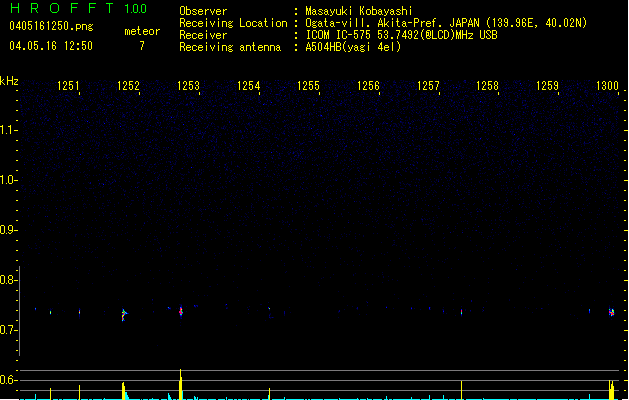Image resolution: width=629 pixels, height=400 pixels.
Task: Click the ICOM IC-575 receiver value
Action: pos(402,35)
